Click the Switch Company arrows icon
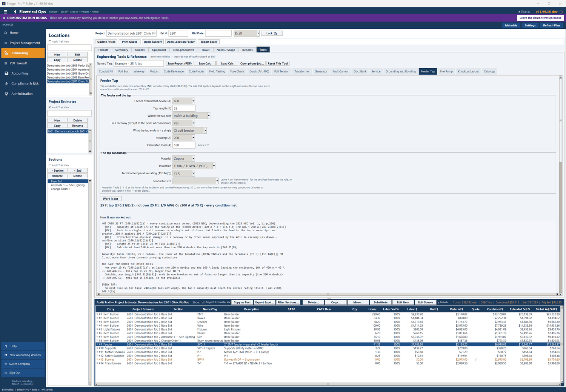 point(6,364)
